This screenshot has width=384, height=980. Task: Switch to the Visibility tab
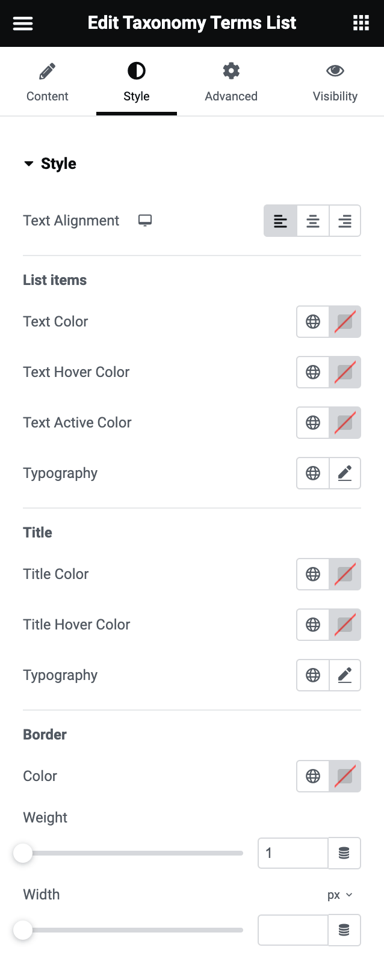pos(335,81)
